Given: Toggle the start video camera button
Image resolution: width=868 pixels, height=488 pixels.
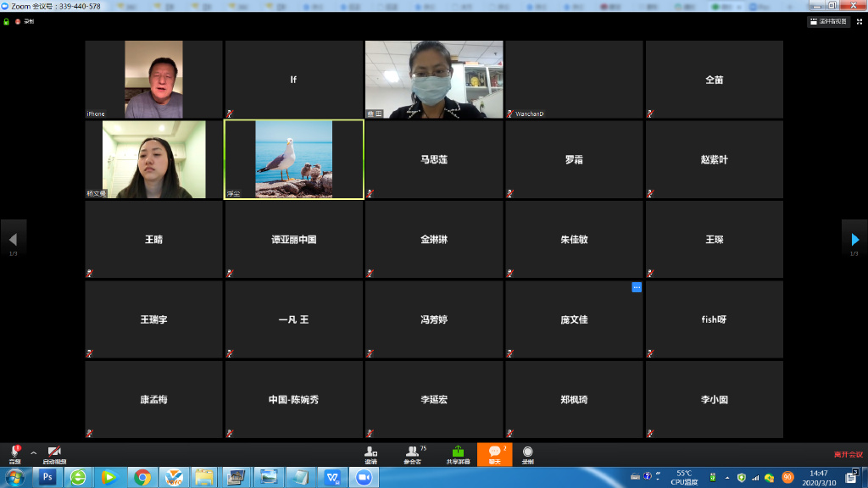Looking at the screenshot, I should [x=55, y=452].
